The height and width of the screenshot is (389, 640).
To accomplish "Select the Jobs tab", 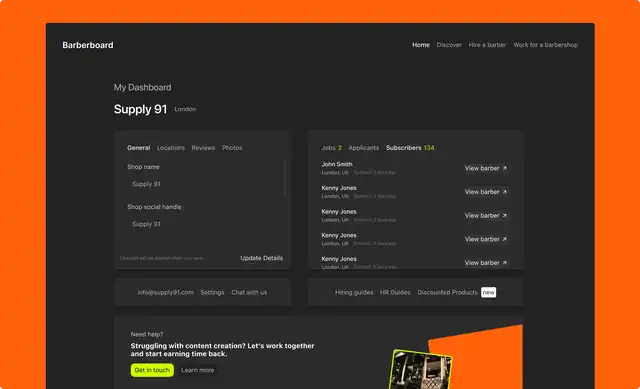I will (x=331, y=148).
